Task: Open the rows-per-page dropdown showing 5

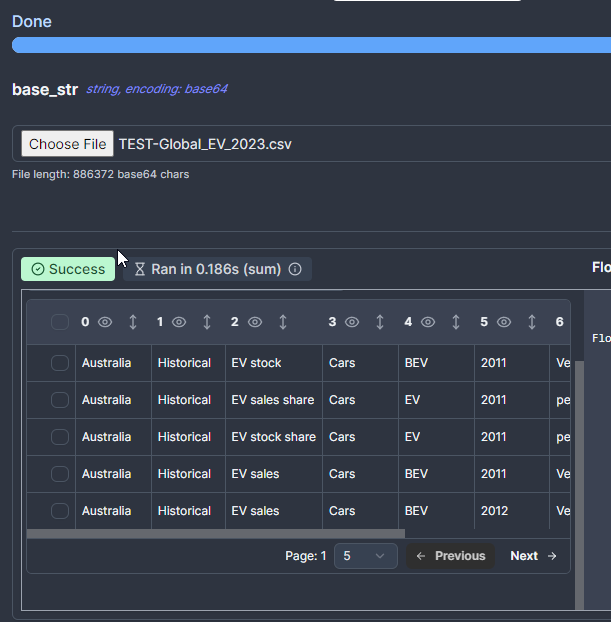Action: [x=366, y=556]
